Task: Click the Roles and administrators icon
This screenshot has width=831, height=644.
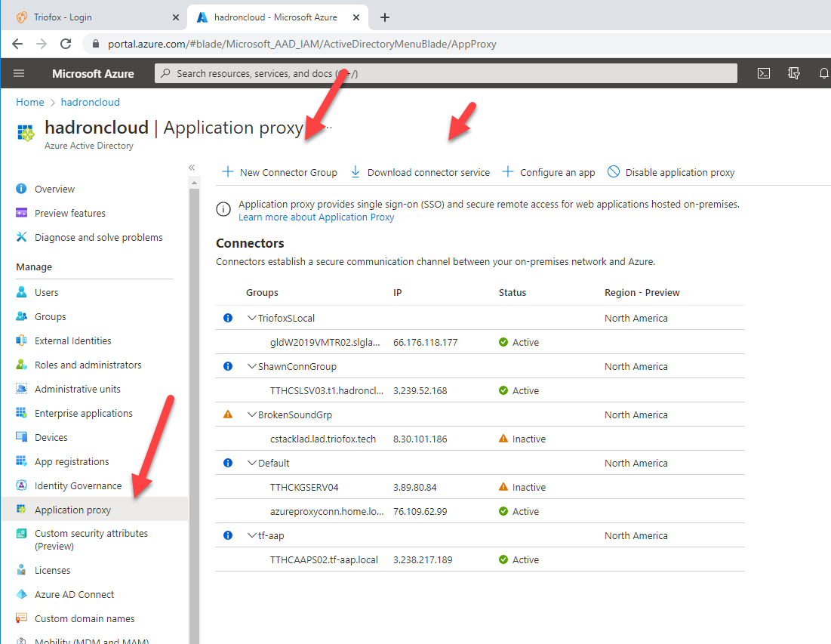Action: pyautogui.click(x=21, y=365)
